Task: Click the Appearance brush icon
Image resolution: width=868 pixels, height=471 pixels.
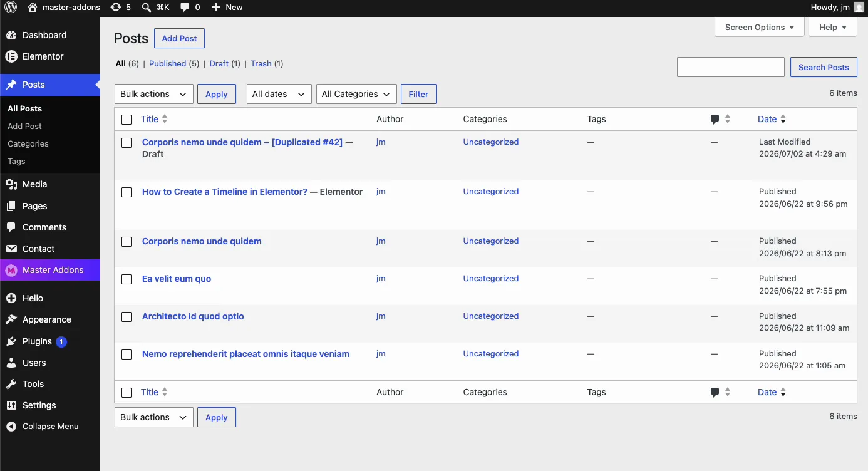Action: pos(11,319)
